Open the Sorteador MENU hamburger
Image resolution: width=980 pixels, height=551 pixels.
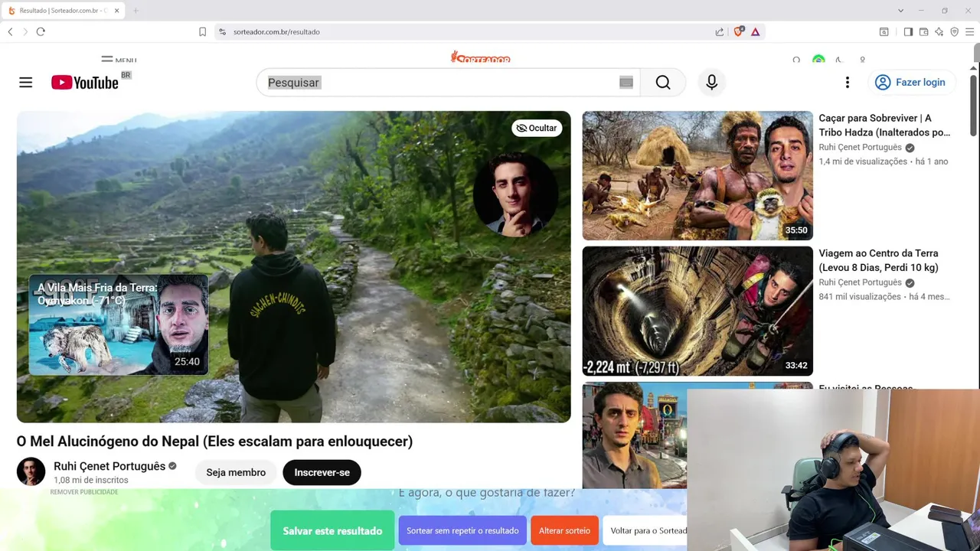[119, 60]
